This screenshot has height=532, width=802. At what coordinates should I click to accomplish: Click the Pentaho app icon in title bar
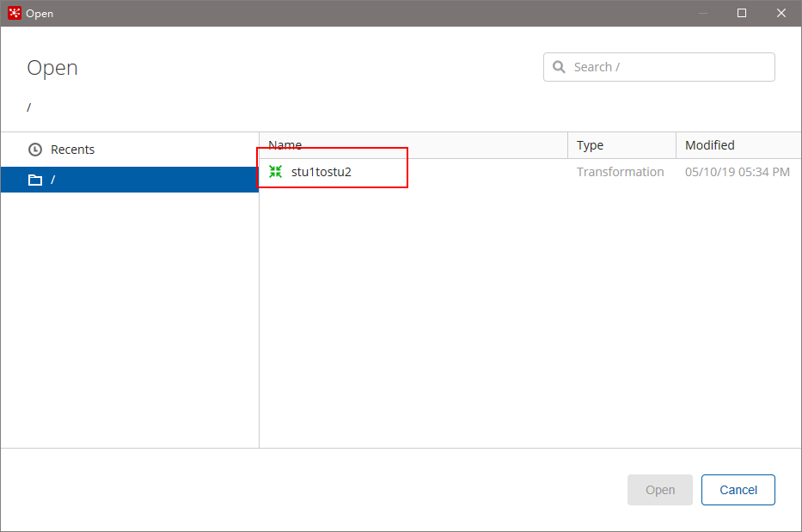15,13
